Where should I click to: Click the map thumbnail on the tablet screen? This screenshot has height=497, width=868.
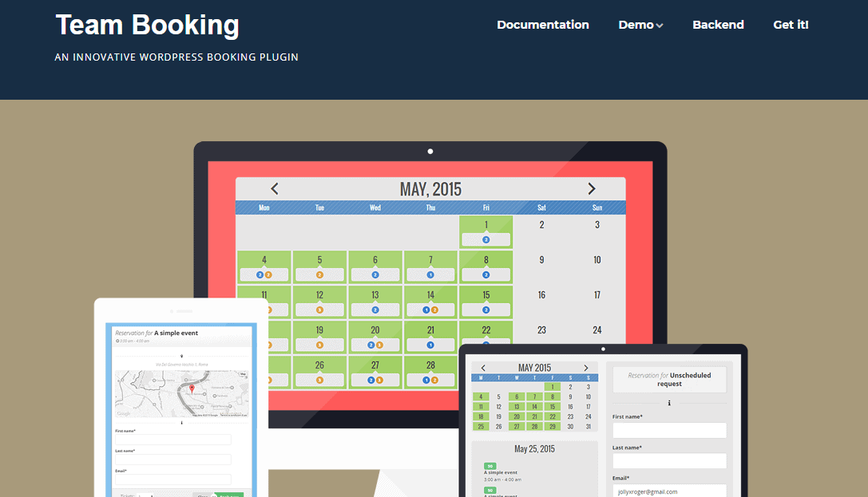[x=181, y=393]
